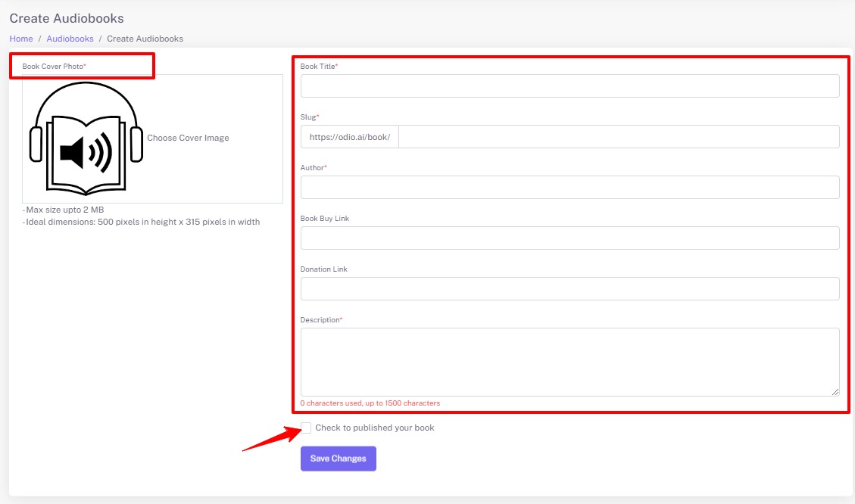Click the 'Description' field label

point(321,320)
